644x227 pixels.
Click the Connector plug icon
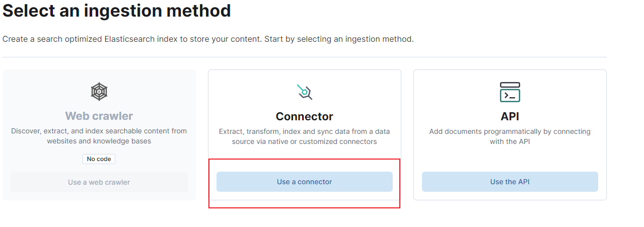pos(305,92)
